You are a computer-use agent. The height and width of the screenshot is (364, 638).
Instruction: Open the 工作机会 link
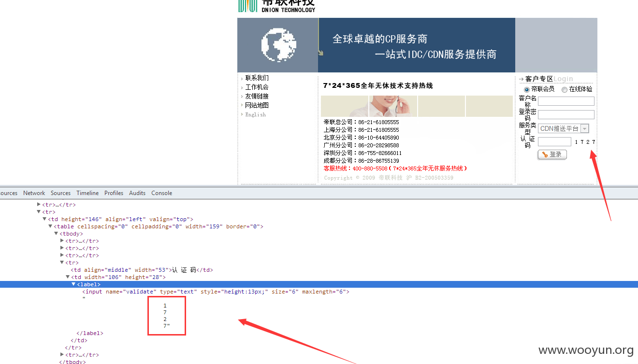pos(257,87)
